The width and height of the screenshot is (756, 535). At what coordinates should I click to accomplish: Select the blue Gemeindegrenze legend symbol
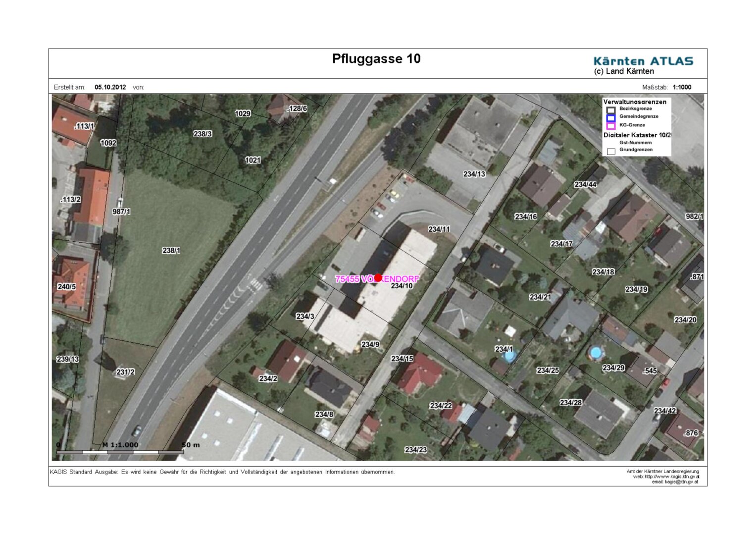[x=610, y=117]
